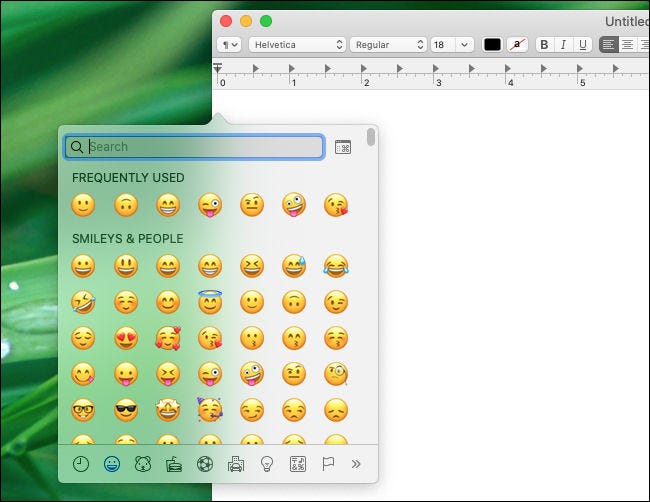The width and height of the screenshot is (650, 502).
Task: Insert face with tears of joy emoji
Action: pyautogui.click(x=336, y=266)
